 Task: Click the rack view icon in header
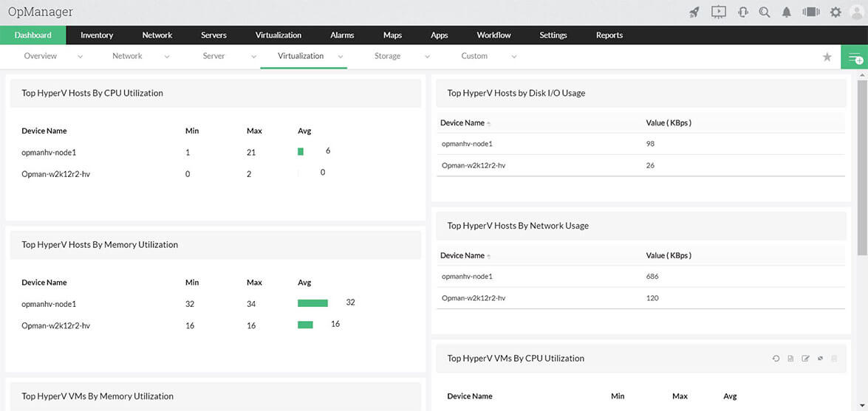[811, 12]
